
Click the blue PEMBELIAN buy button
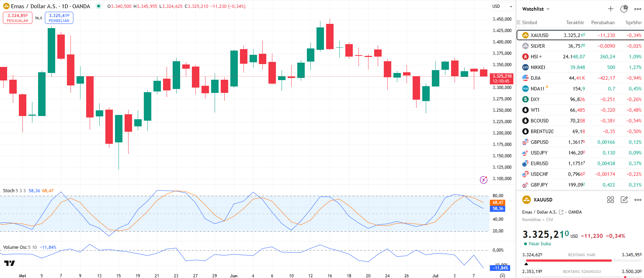[x=59, y=18]
